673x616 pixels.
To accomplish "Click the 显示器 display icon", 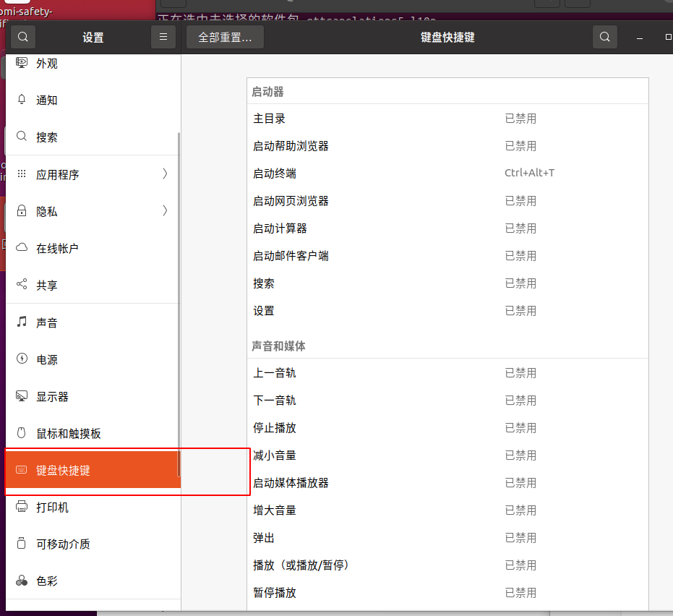I will [x=22, y=395].
